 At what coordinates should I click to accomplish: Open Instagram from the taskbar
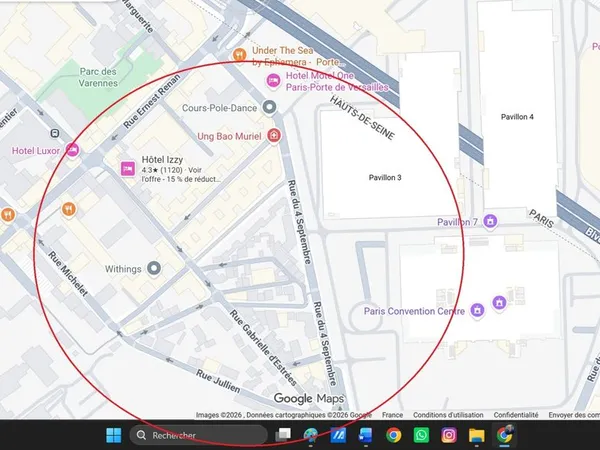click(448, 435)
